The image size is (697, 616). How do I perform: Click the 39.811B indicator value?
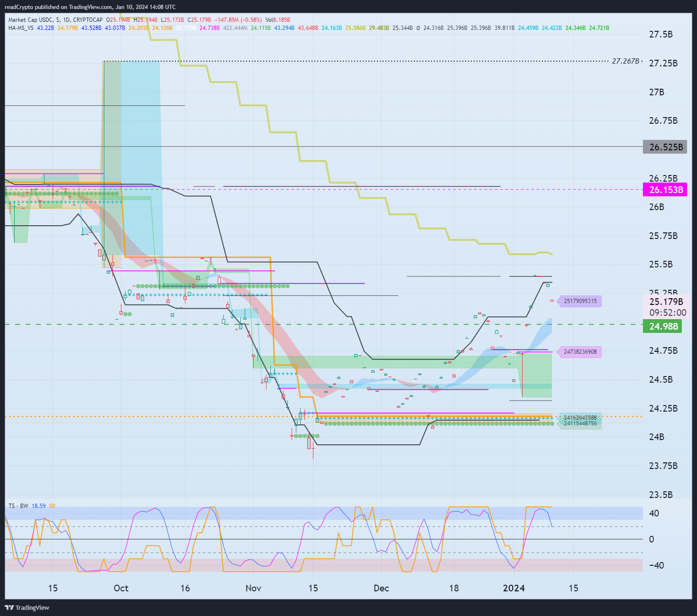504,28
